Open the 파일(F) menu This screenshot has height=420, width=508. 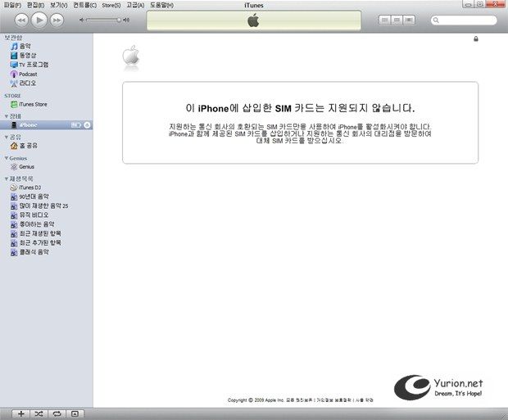click(12, 5)
